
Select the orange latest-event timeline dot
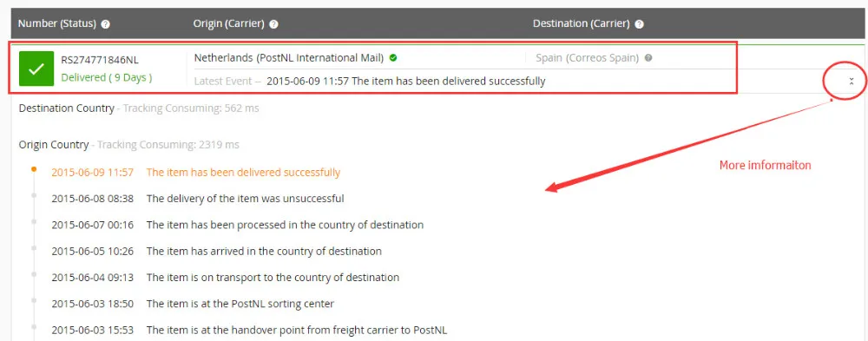point(34,169)
